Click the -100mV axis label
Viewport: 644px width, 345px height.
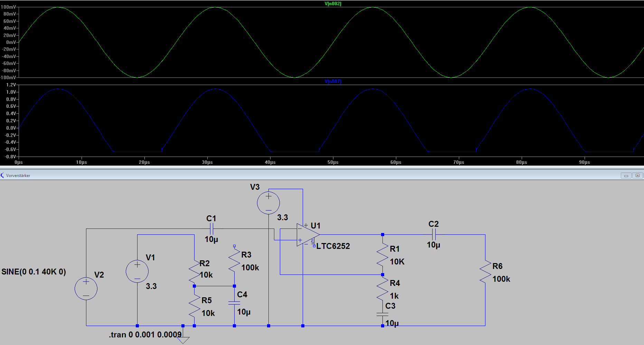8,77
